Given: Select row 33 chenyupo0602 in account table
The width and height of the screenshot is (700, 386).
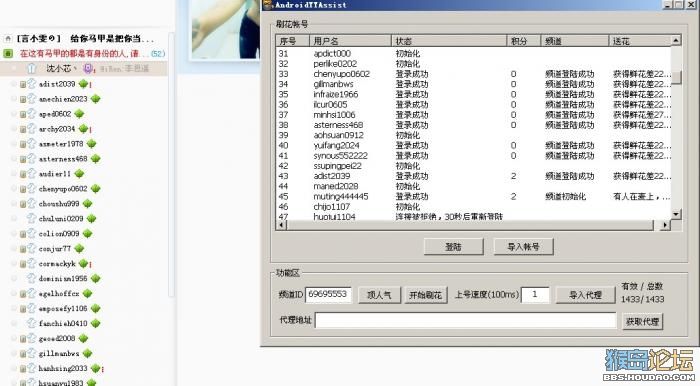Looking at the screenshot, I should coord(473,74).
